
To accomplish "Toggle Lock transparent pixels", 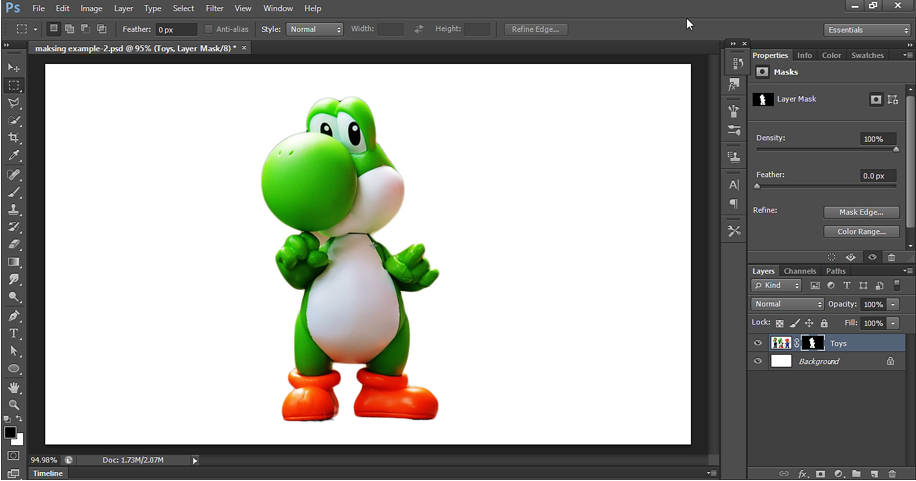I will (x=779, y=323).
